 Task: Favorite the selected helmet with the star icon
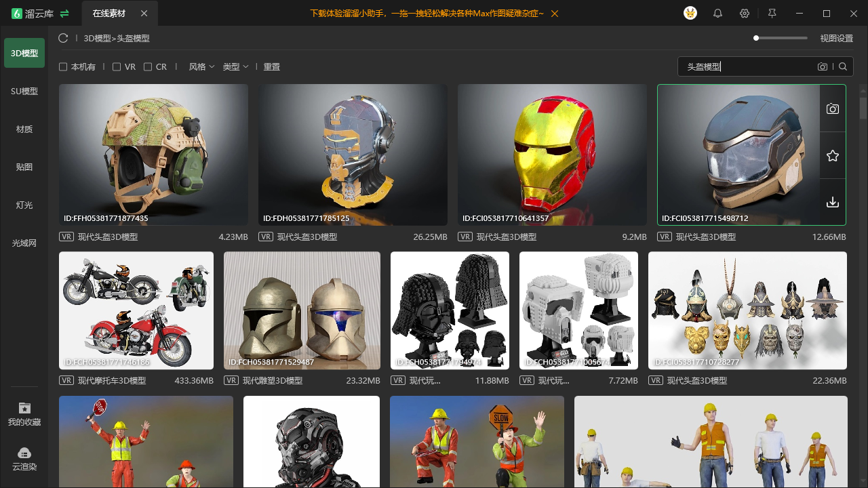(833, 156)
